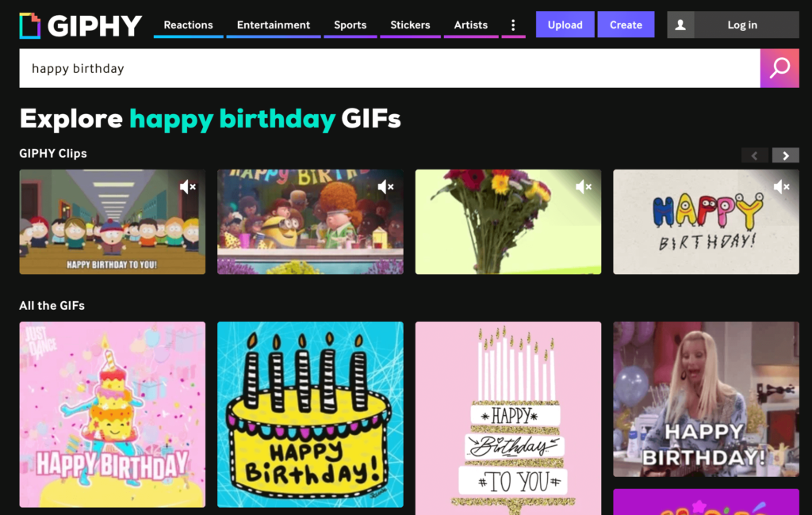Click the Log in button
This screenshot has height=515, width=812.
(x=742, y=25)
